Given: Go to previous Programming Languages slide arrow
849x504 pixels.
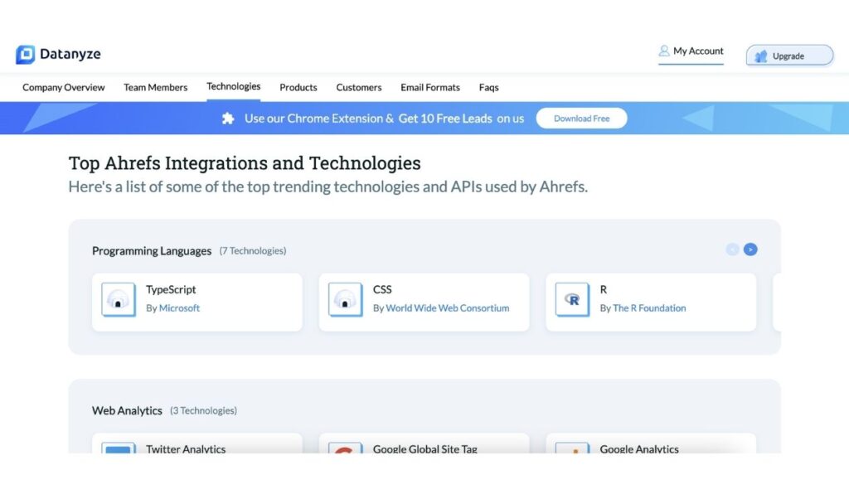Looking at the screenshot, I should pos(732,249).
